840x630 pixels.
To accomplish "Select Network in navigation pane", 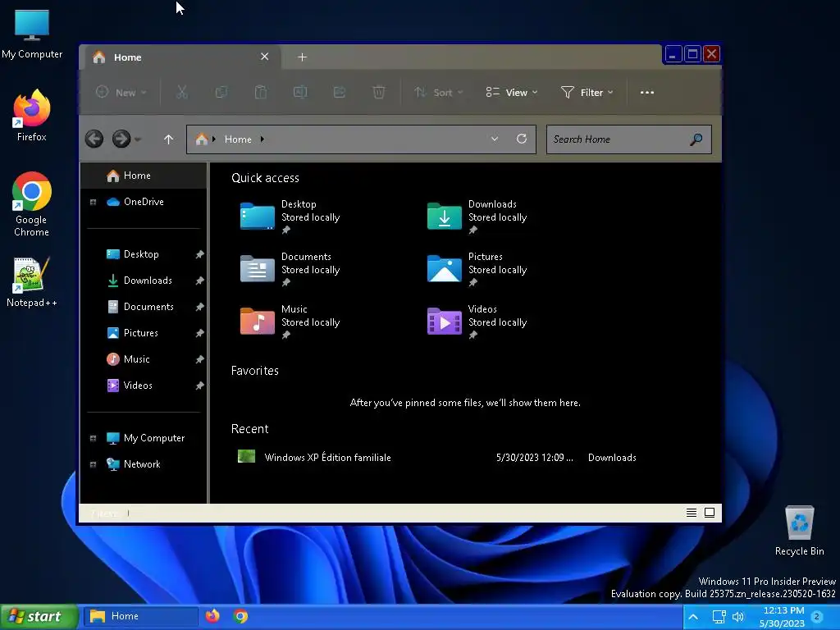I will tap(143, 464).
